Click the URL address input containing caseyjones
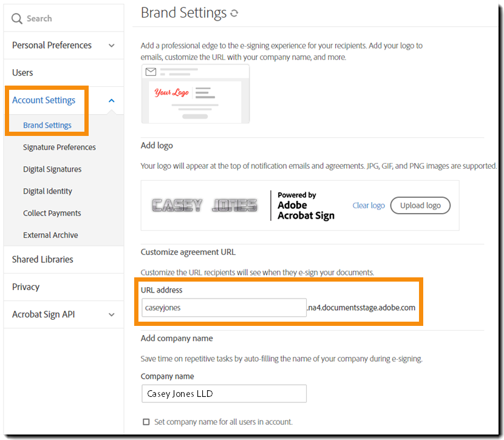 [x=223, y=308]
